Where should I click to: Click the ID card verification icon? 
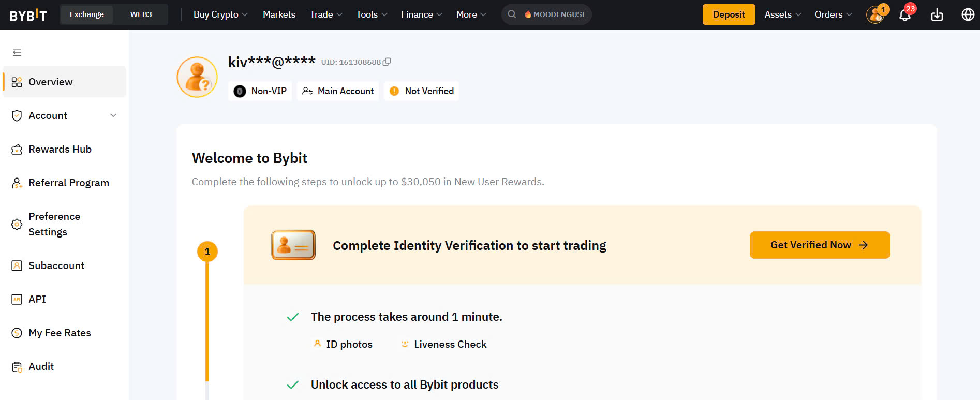click(x=293, y=245)
